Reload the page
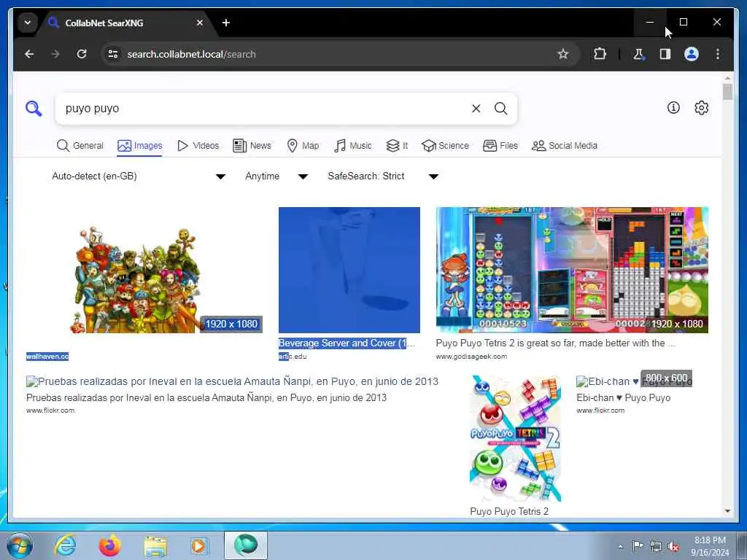 82,54
